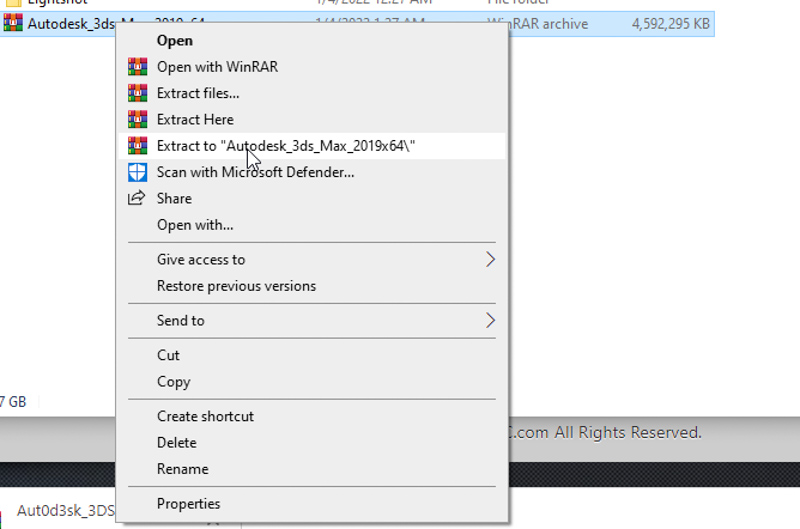Select Rename entry
Viewport: 800px width, 529px height.
tap(312, 469)
